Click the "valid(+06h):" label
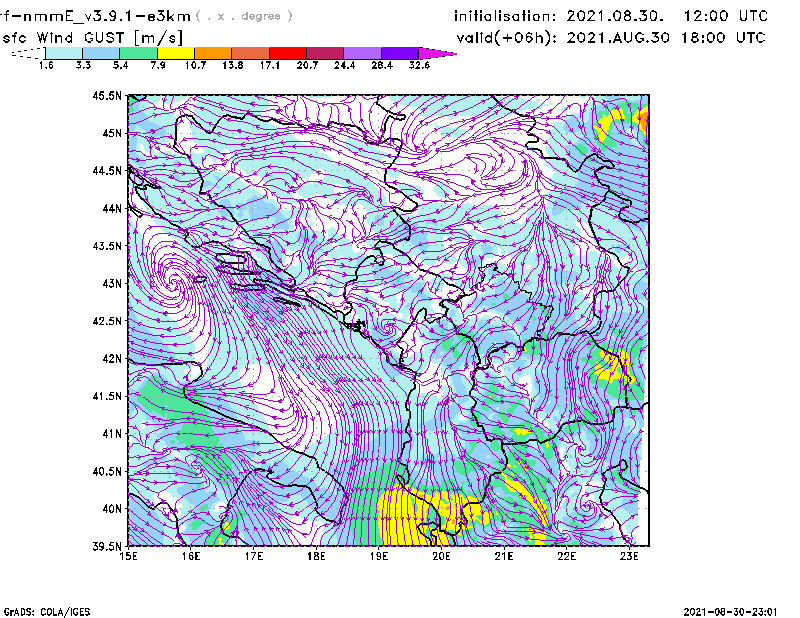 click(507, 38)
